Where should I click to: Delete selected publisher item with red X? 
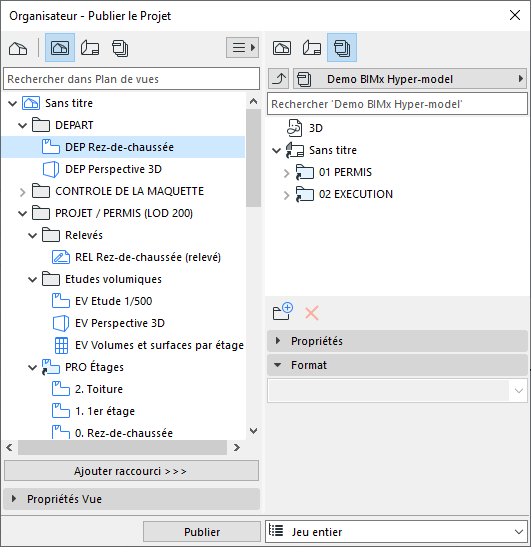pos(312,313)
